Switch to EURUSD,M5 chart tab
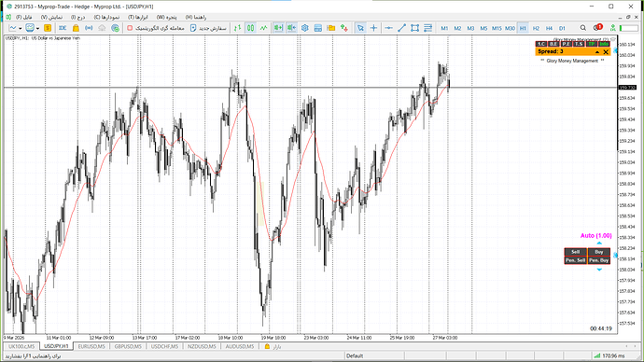Viewport: 644px width, 362px height. pyautogui.click(x=91, y=346)
